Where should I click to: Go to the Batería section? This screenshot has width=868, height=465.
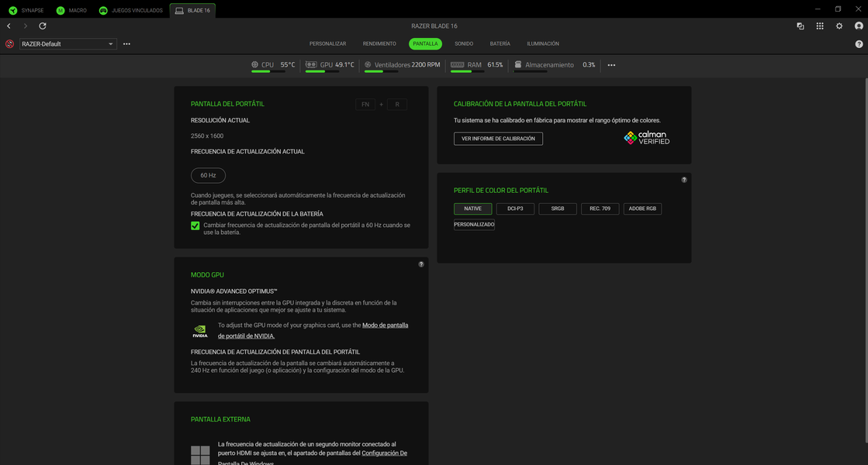(500, 43)
